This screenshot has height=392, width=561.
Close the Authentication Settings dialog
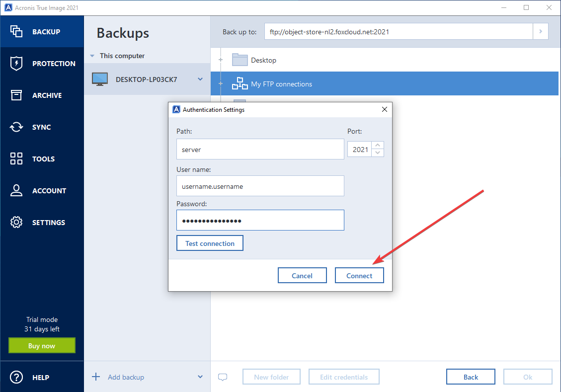click(x=384, y=109)
